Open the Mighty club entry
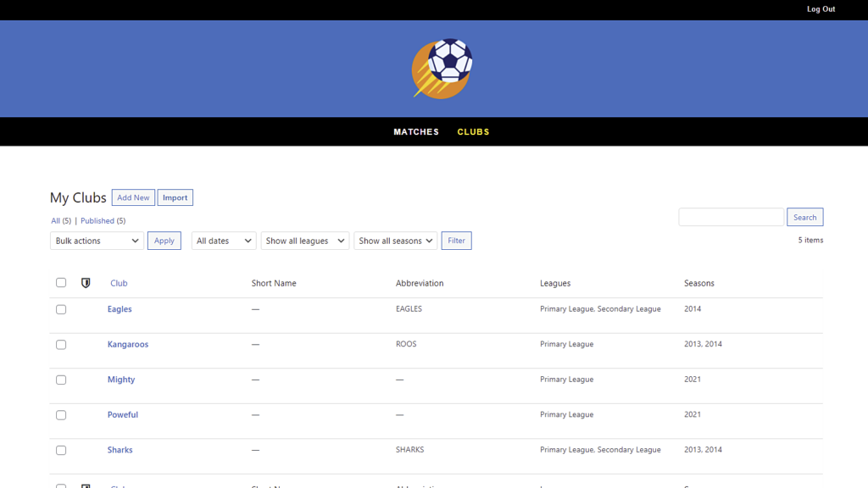868x488 pixels. pyautogui.click(x=120, y=380)
